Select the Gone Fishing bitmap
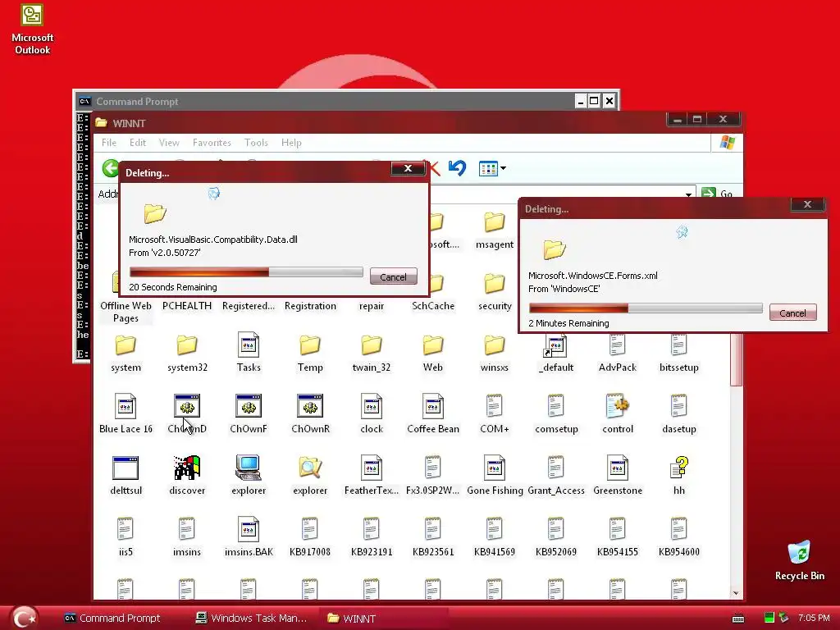The height and width of the screenshot is (630, 840). (x=495, y=468)
